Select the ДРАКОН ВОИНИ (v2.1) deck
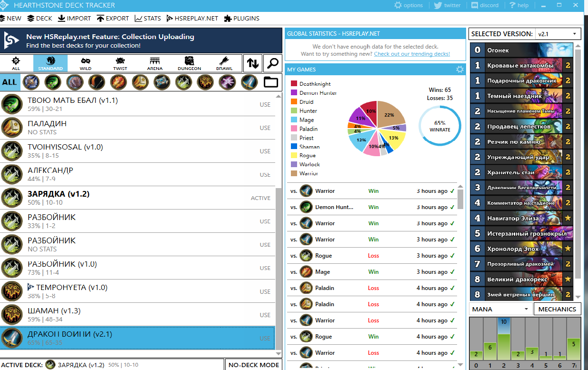This screenshot has width=588, height=370. 138,338
